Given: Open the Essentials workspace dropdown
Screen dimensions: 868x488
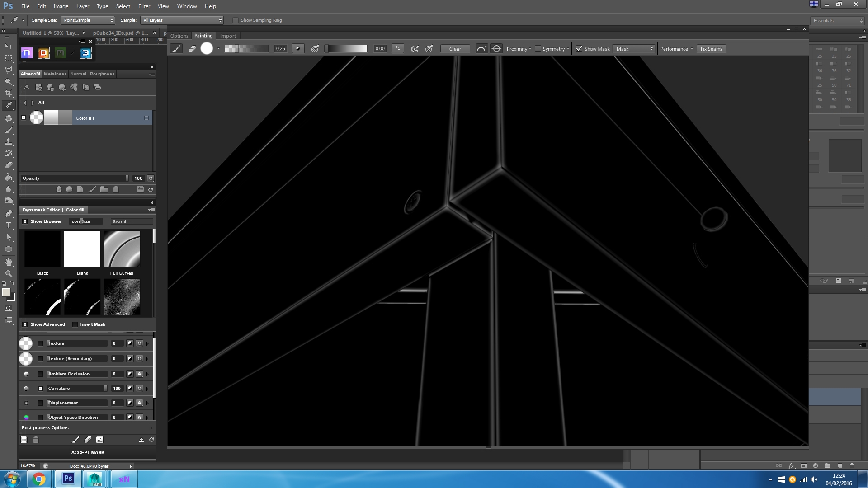Looking at the screenshot, I should pyautogui.click(x=837, y=21).
